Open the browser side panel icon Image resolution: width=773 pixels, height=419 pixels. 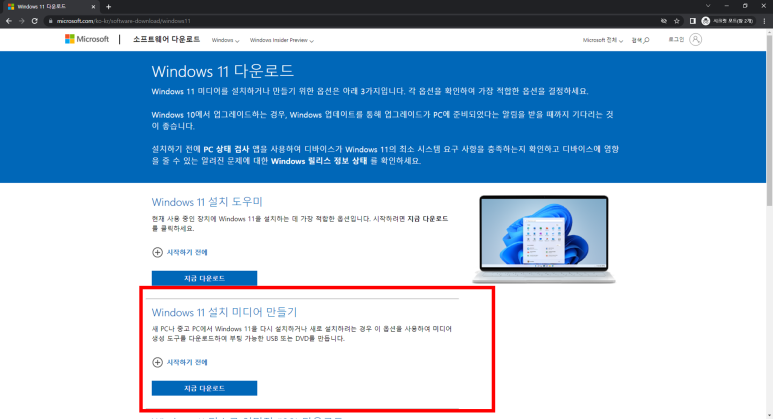coord(693,21)
